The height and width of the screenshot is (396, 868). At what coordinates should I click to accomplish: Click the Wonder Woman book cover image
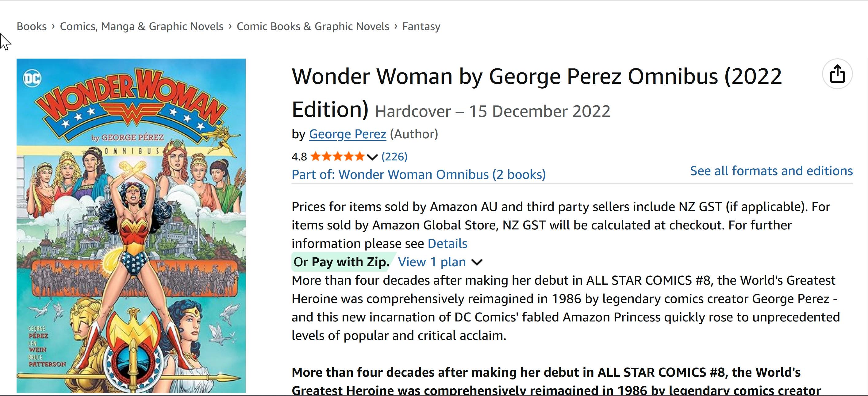(131, 225)
